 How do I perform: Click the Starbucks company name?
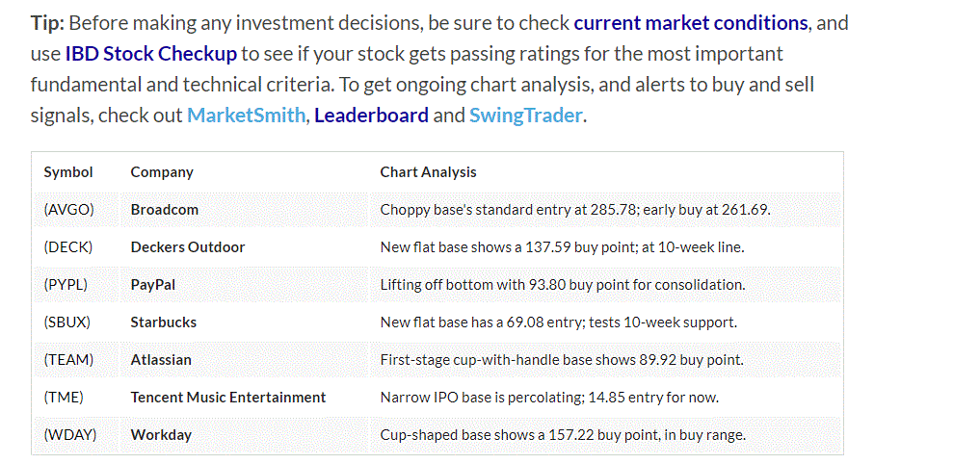click(164, 322)
